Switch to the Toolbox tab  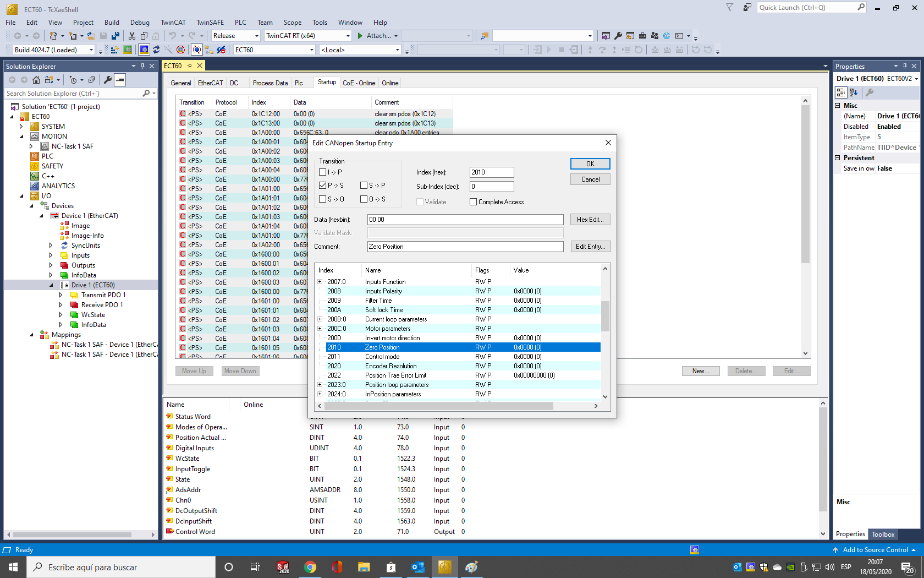(883, 534)
